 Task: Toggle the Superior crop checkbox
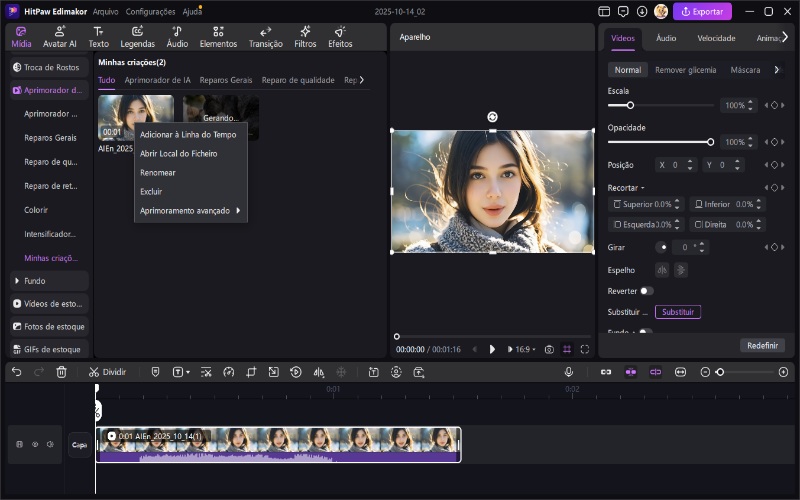[617, 204]
